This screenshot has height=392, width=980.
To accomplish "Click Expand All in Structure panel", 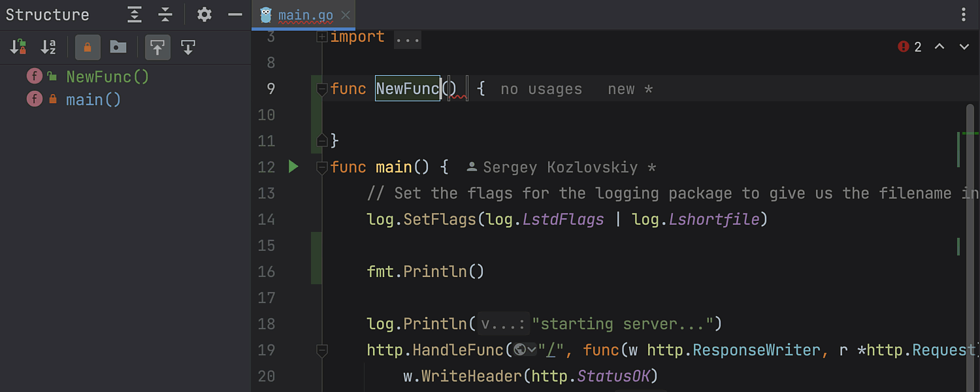I will coord(134,14).
